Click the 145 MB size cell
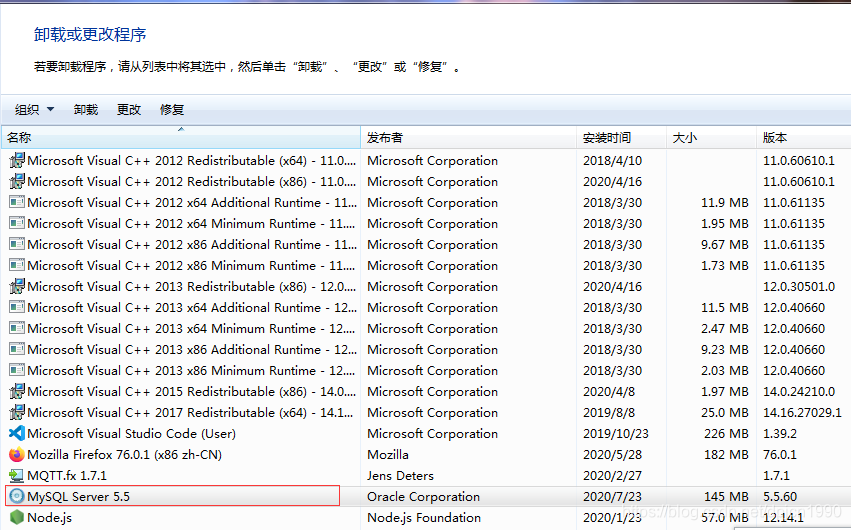The image size is (851, 530). [x=726, y=496]
